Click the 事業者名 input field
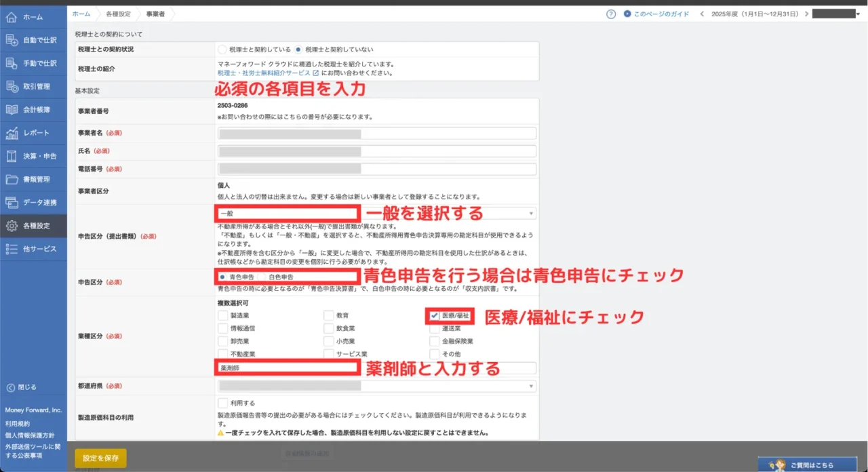868x472 pixels. [376, 134]
